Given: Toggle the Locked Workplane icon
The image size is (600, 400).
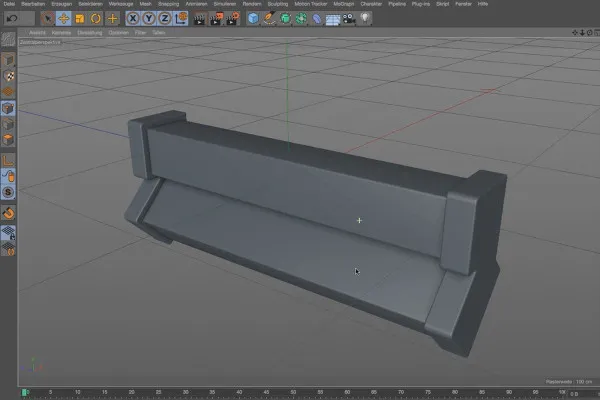Looking at the screenshot, I should [8, 233].
